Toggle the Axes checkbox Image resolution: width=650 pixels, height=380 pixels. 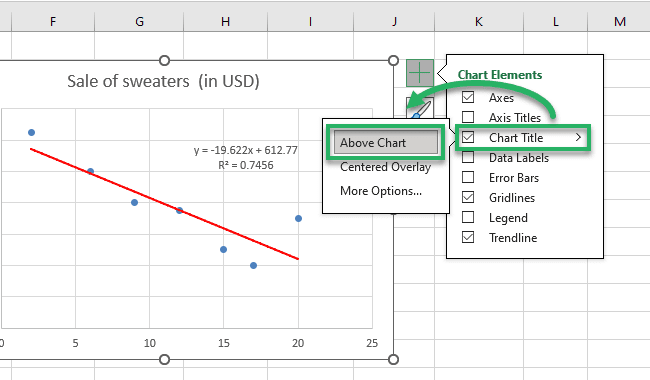[468, 97]
